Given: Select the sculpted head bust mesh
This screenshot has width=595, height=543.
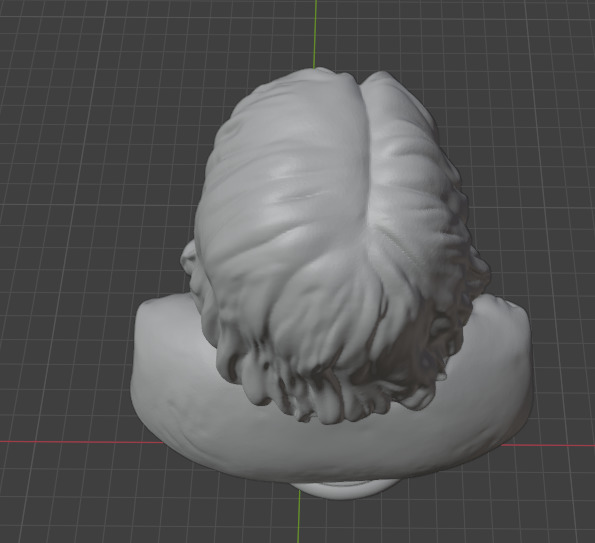Looking at the screenshot, I should (331, 283).
